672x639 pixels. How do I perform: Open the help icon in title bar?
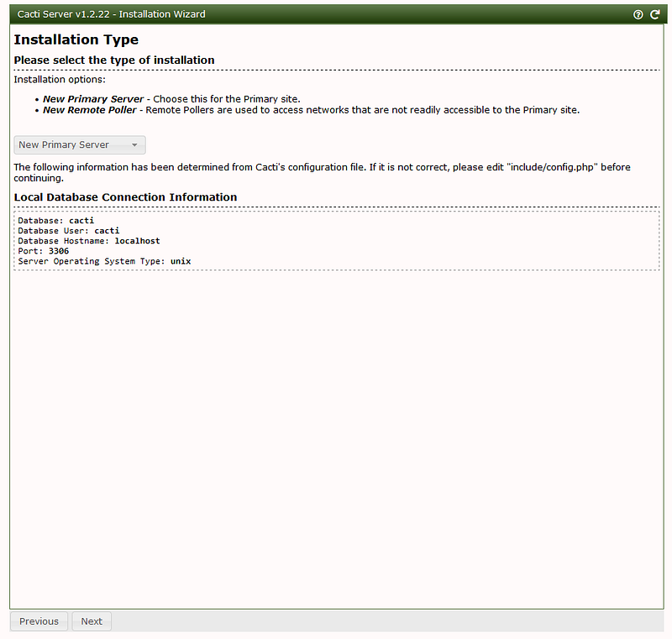click(638, 14)
